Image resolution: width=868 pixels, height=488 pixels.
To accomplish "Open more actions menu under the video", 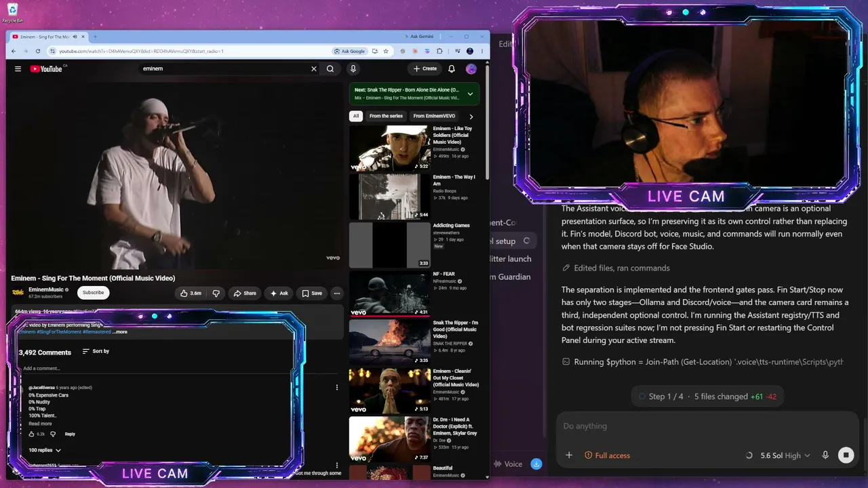I will [x=336, y=293].
